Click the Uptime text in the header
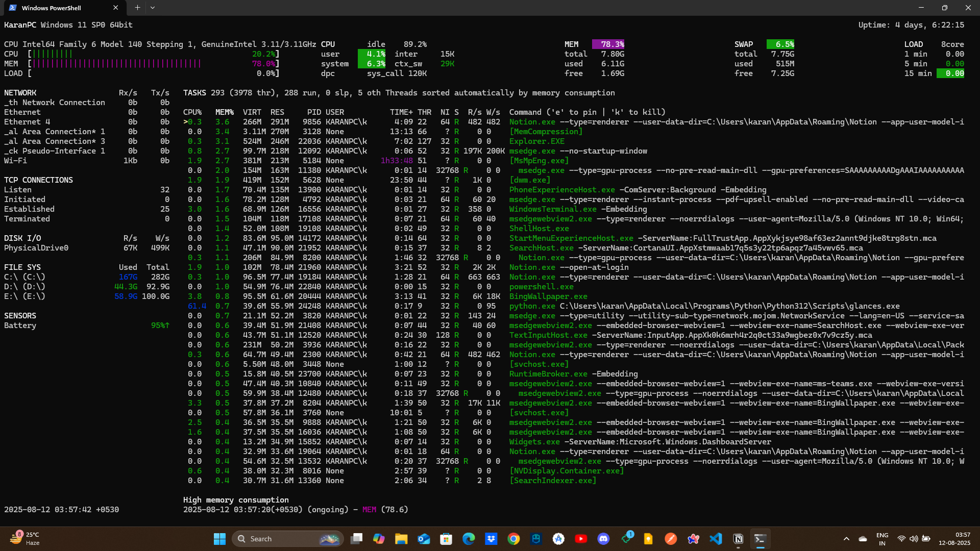Viewport: 980px width, 551px height. click(x=911, y=25)
